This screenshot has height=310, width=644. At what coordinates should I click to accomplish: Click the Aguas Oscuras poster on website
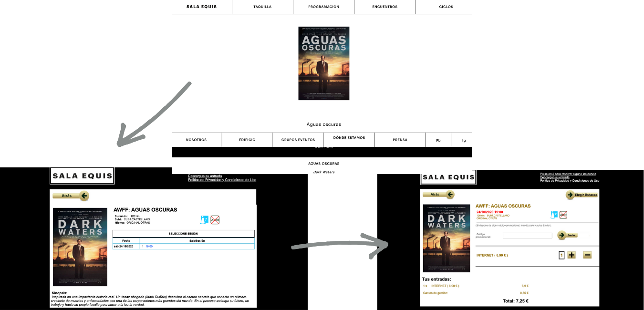(323, 63)
